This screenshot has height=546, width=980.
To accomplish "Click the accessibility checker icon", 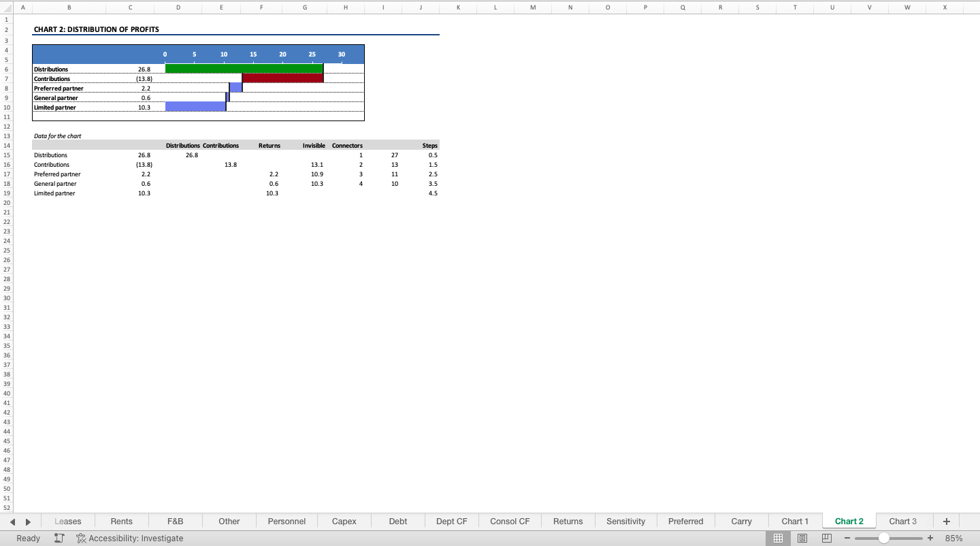I will coord(81,538).
